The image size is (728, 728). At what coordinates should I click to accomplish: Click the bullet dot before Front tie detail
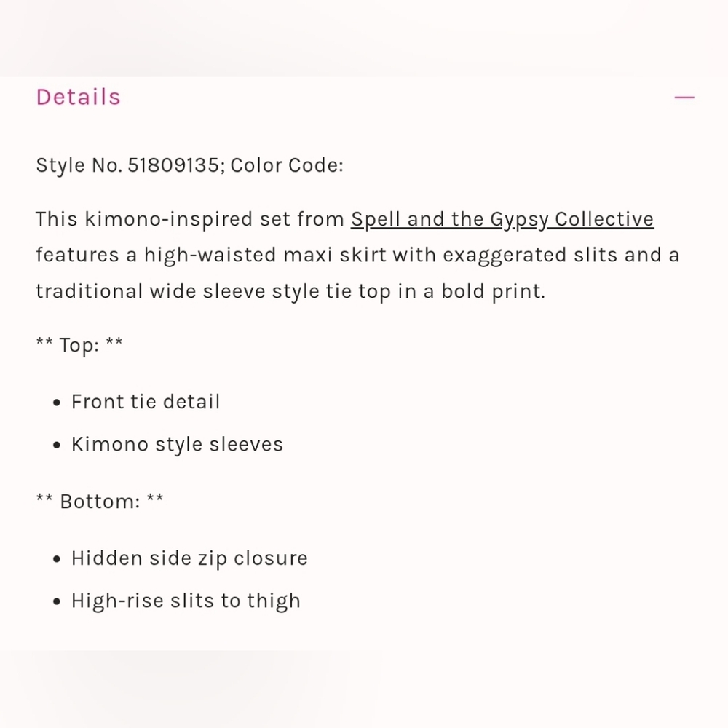point(57,403)
